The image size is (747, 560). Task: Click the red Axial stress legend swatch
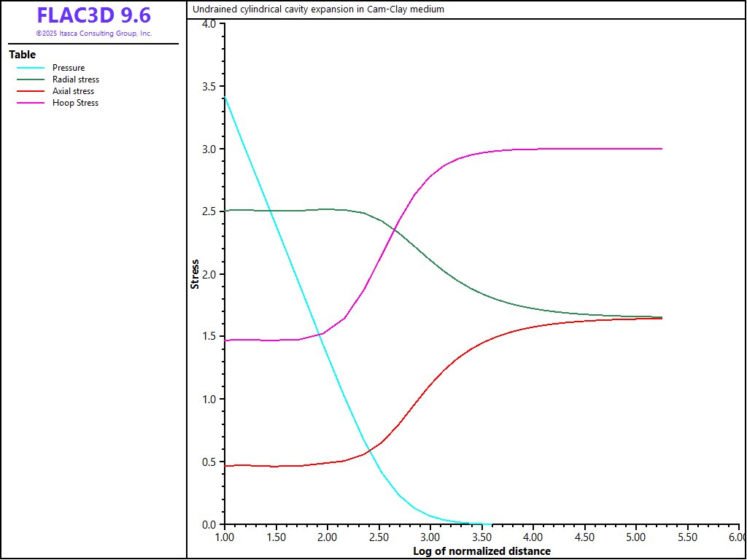pyautogui.click(x=31, y=91)
